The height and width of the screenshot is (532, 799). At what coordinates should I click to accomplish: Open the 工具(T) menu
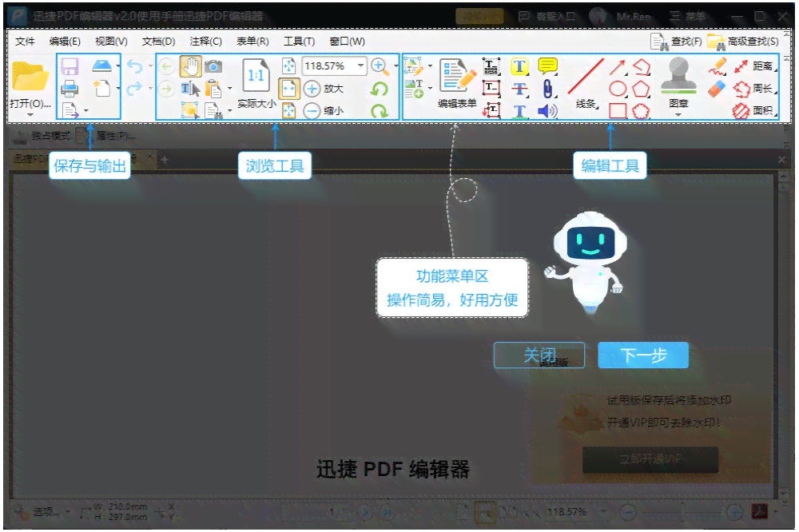click(x=299, y=42)
